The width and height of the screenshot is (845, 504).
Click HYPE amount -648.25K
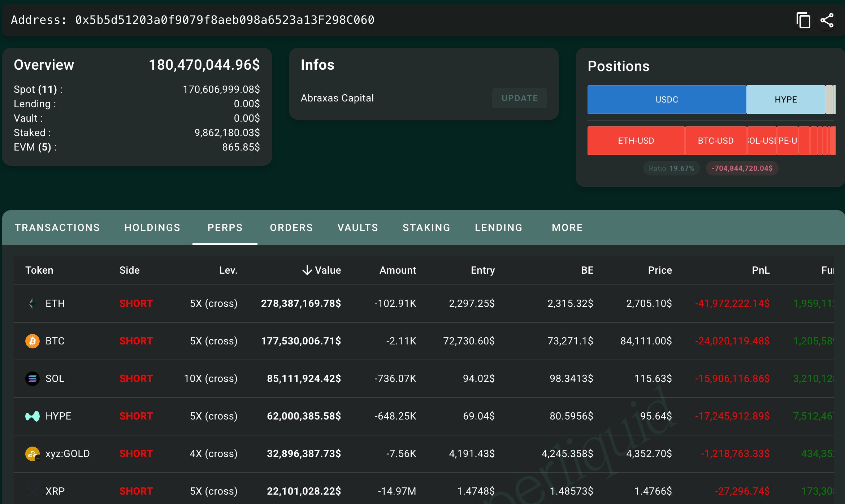pos(395,416)
